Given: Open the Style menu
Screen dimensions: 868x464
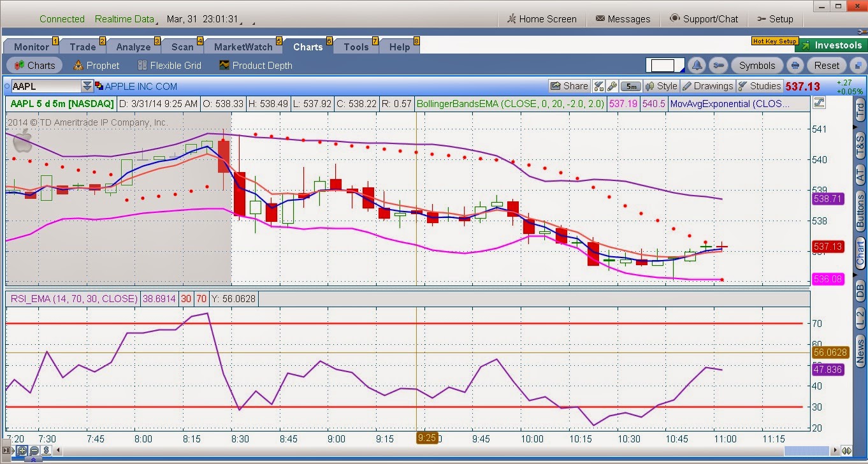Looking at the screenshot, I should (661, 86).
